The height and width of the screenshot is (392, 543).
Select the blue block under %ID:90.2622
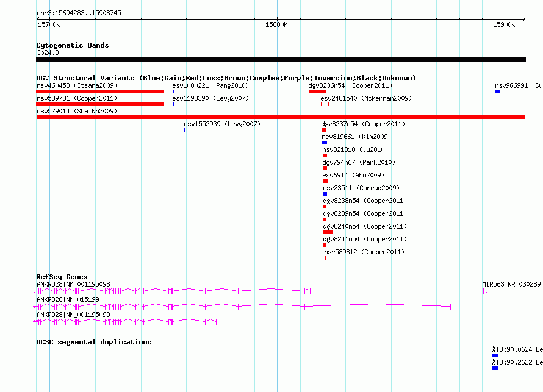(x=495, y=368)
